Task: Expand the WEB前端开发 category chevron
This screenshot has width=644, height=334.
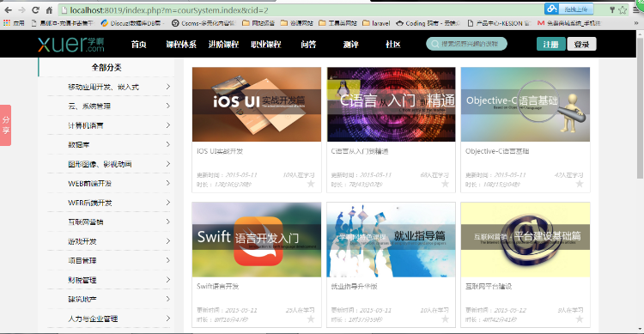Action: [168, 183]
